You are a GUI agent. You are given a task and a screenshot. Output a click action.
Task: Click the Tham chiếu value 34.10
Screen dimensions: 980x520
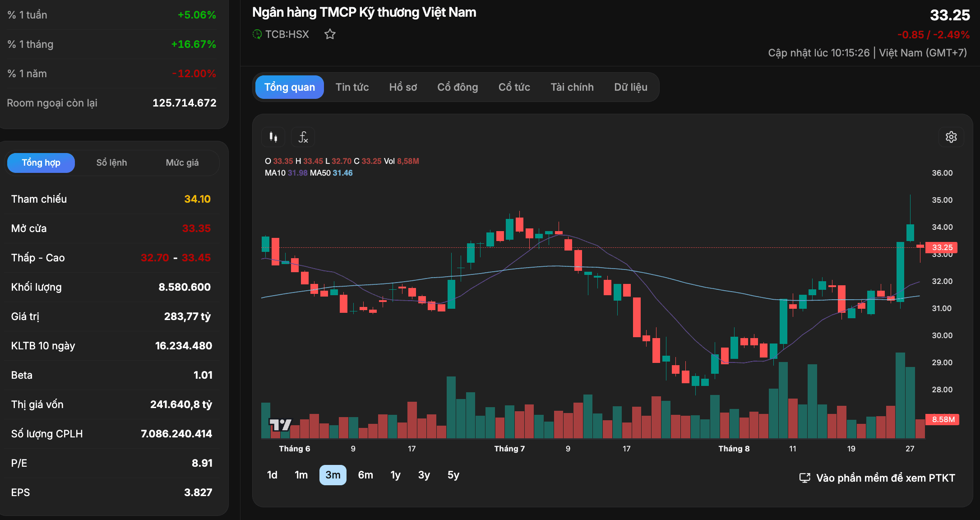[197, 199]
